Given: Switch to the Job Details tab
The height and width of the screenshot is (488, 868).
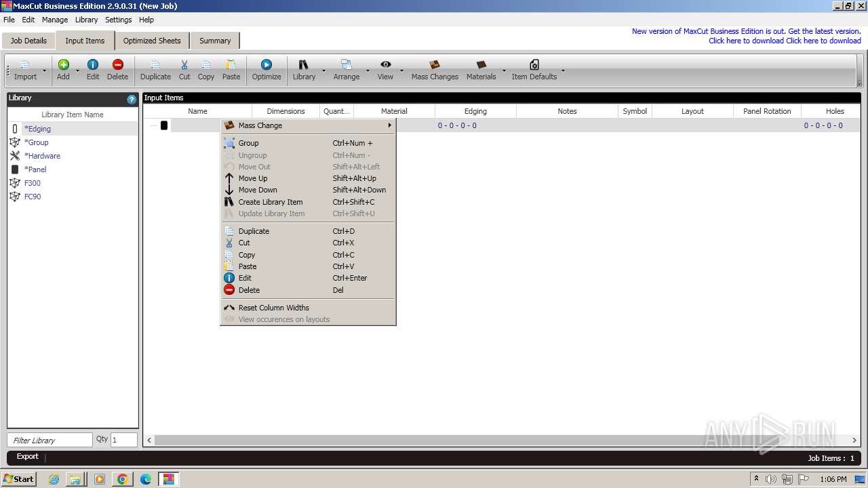Looking at the screenshot, I should [28, 41].
